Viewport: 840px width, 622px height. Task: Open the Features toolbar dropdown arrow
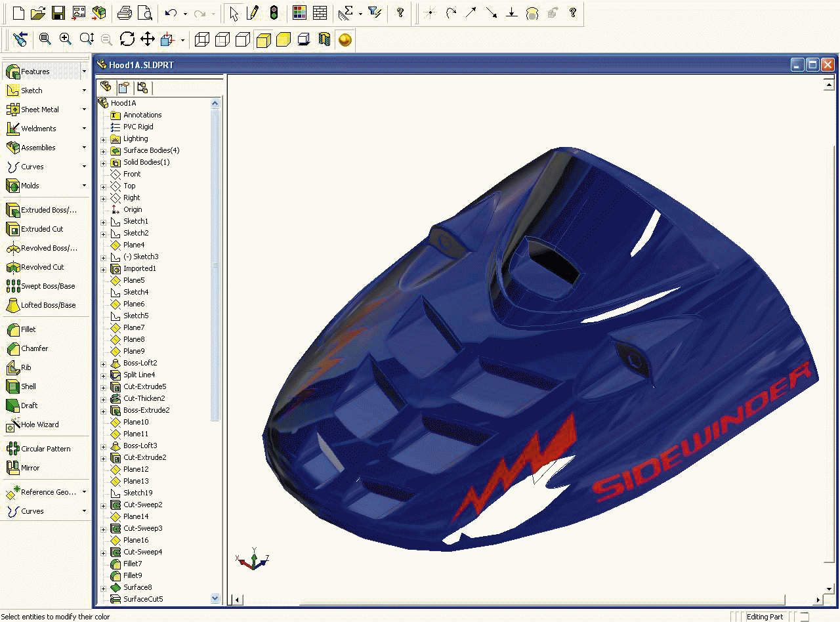[84, 72]
